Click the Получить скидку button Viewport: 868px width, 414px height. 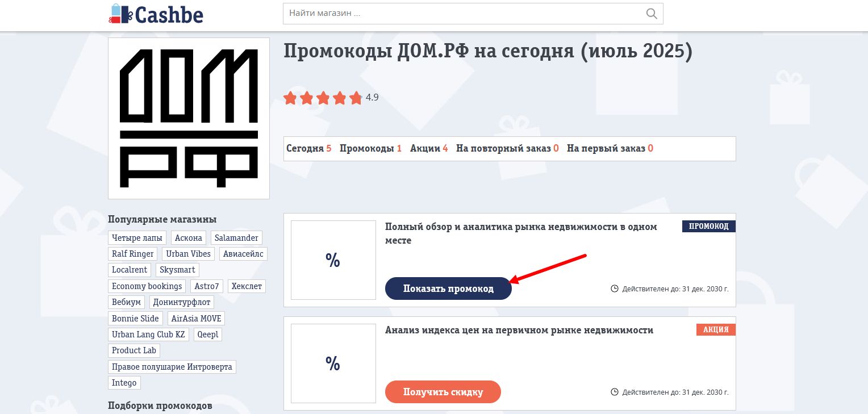point(443,392)
